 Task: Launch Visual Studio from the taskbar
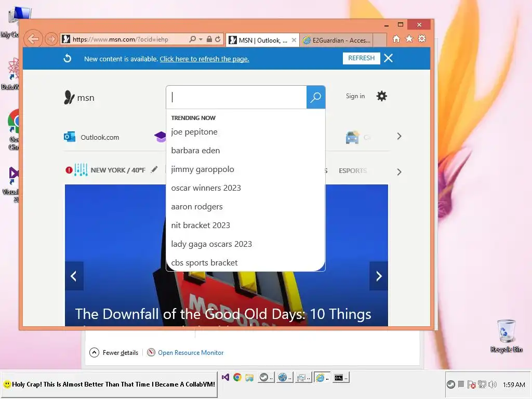click(x=225, y=377)
